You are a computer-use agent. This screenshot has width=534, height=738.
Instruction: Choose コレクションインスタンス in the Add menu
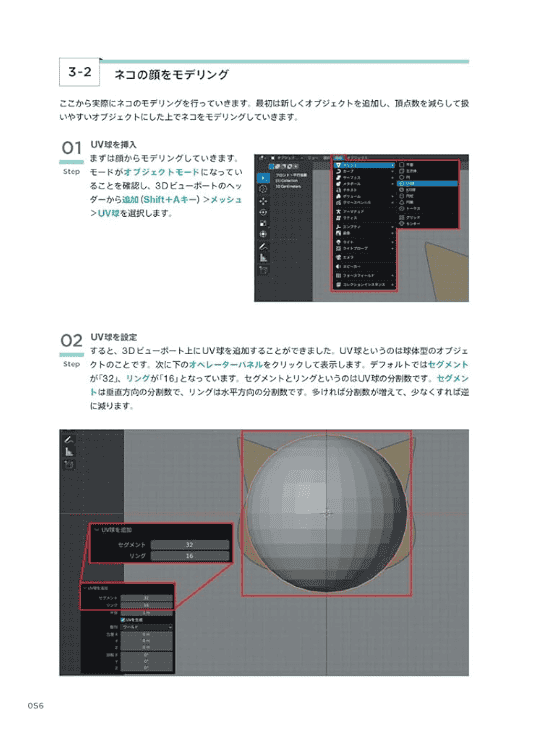click(364, 285)
